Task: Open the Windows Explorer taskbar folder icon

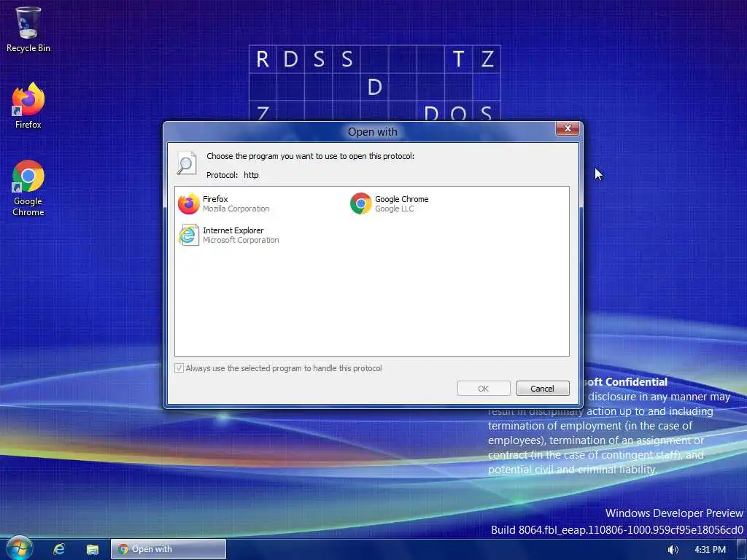Action: click(93, 550)
